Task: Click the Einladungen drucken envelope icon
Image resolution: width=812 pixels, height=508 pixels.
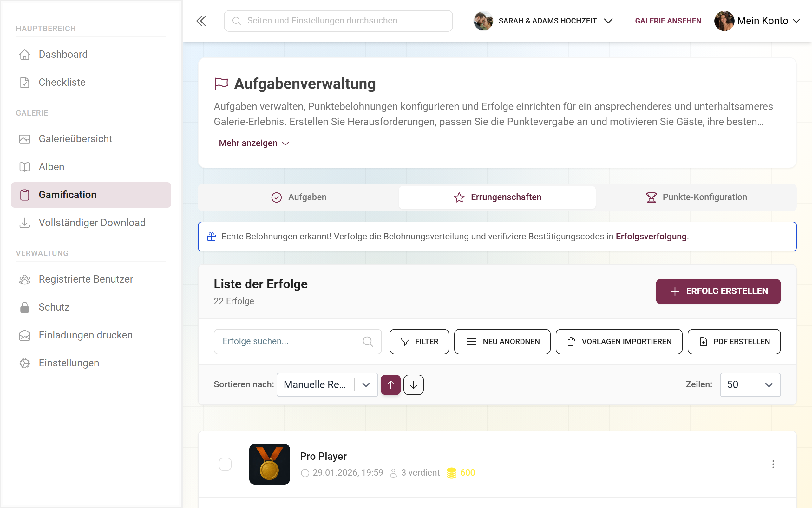Action: (x=25, y=335)
